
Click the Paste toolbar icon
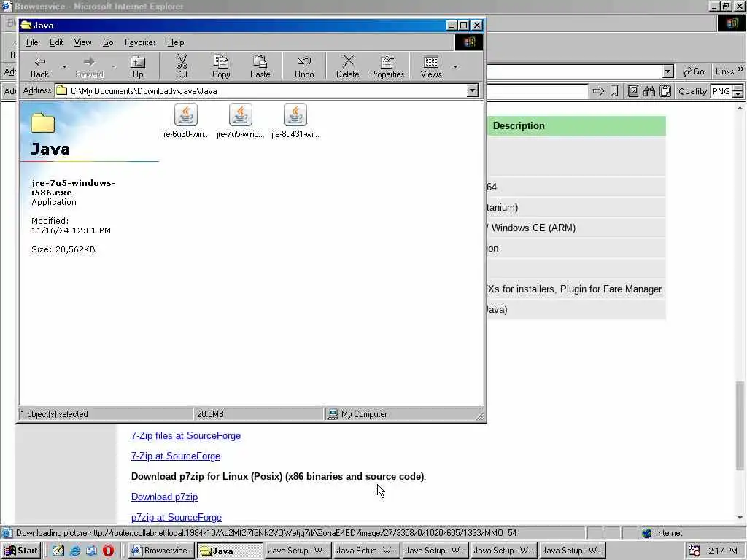(260, 66)
